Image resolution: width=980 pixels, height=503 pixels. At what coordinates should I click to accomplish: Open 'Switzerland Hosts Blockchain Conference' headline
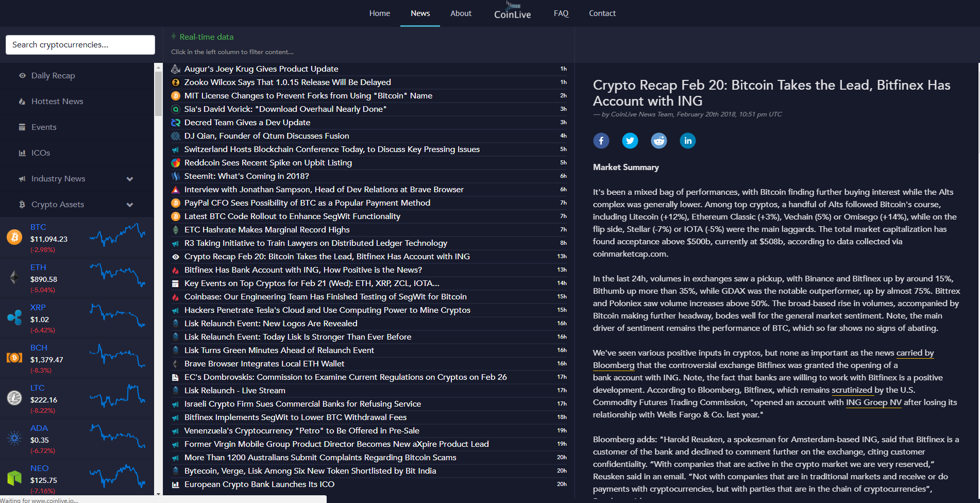(x=332, y=149)
